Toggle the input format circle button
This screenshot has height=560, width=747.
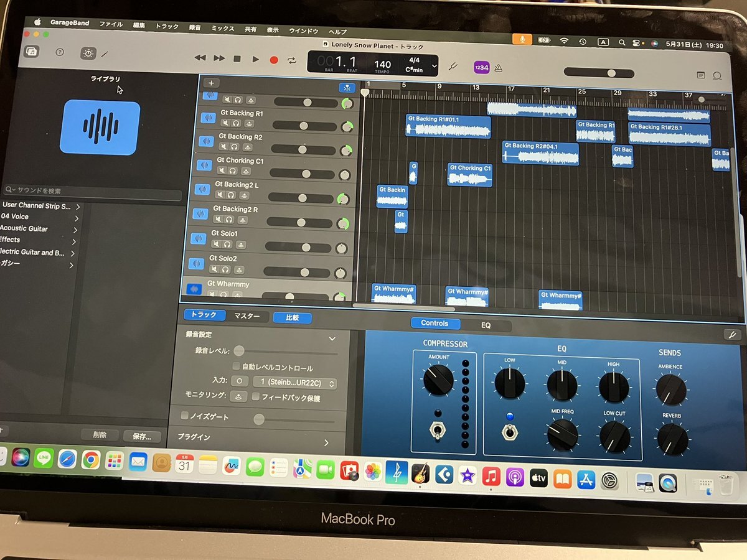tap(240, 381)
